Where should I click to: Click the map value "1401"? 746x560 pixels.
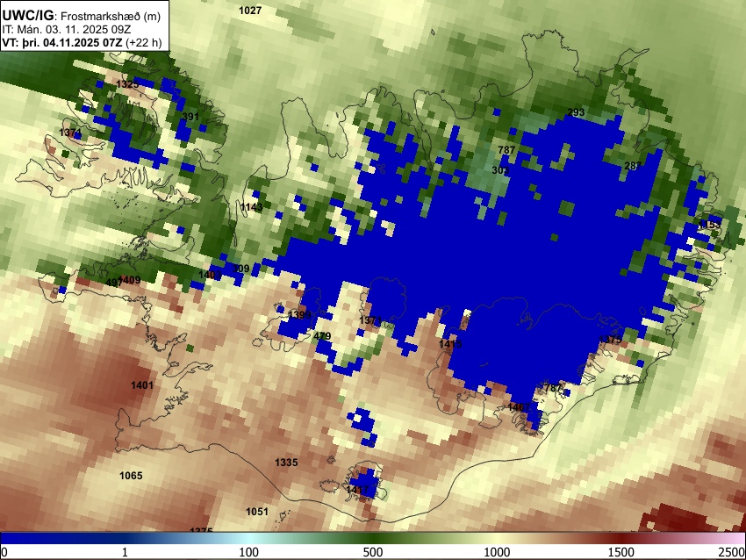(x=142, y=385)
